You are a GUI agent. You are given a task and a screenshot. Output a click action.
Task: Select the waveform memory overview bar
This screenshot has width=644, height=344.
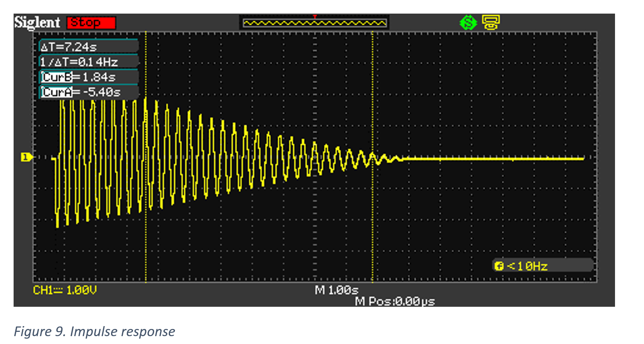click(314, 23)
